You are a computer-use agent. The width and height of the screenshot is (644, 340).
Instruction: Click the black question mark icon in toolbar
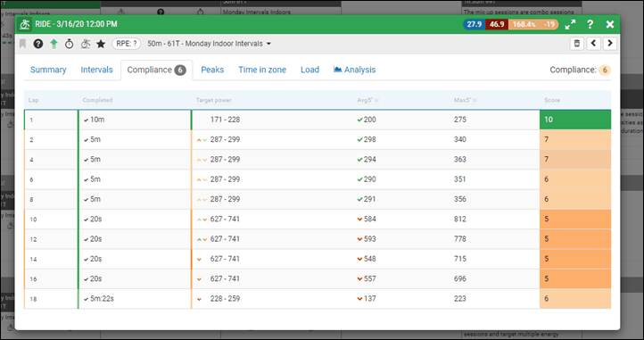click(x=38, y=44)
